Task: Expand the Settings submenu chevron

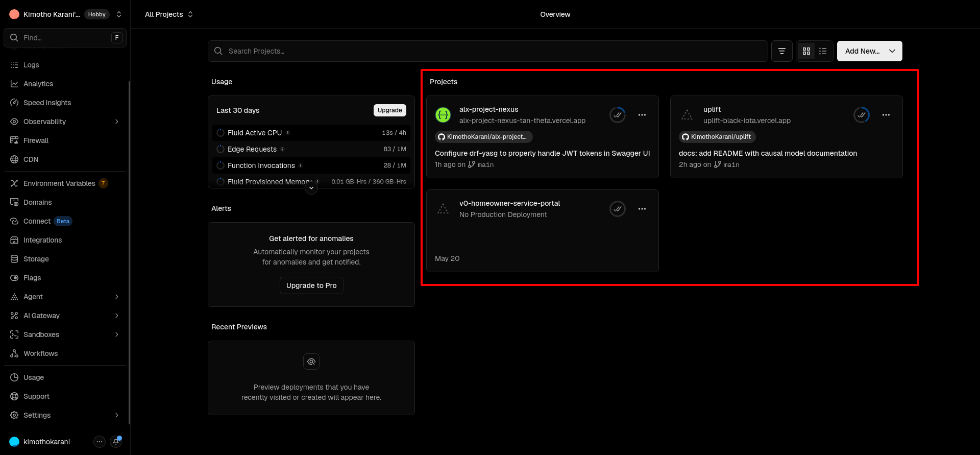Action: 117,415
